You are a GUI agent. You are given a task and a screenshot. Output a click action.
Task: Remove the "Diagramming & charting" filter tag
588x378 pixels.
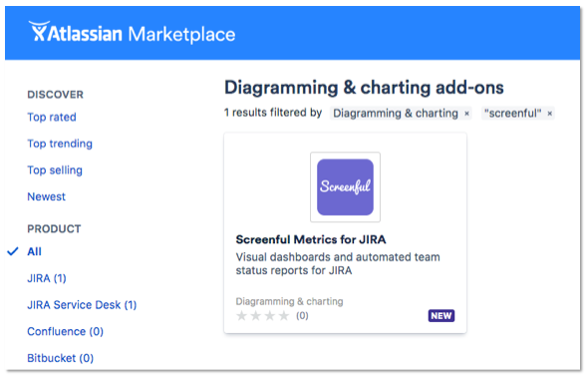click(x=466, y=114)
